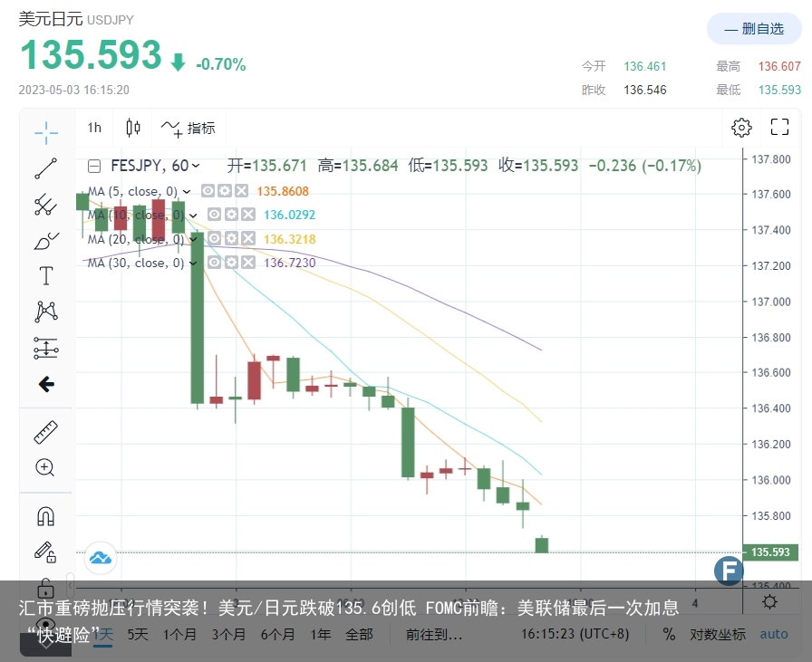Expand MA (30, close, 0) options chevron
812x662 pixels.
[193, 263]
